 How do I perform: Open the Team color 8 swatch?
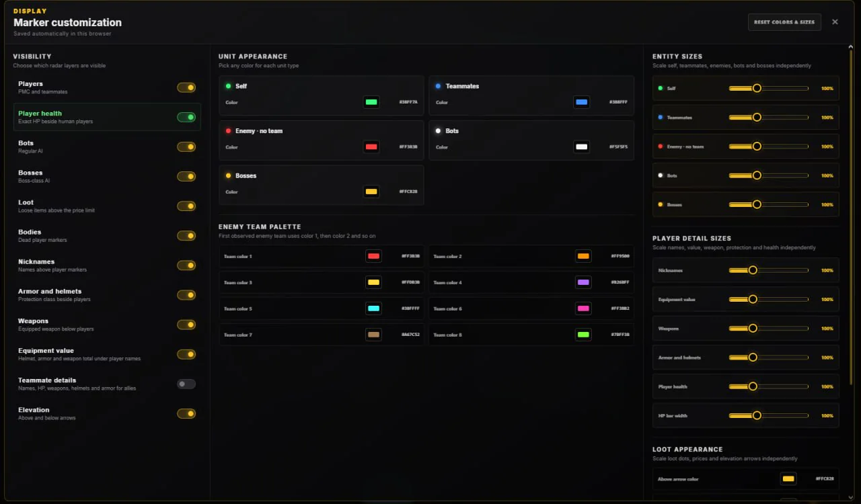pyautogui.click(x=583, y=335)
